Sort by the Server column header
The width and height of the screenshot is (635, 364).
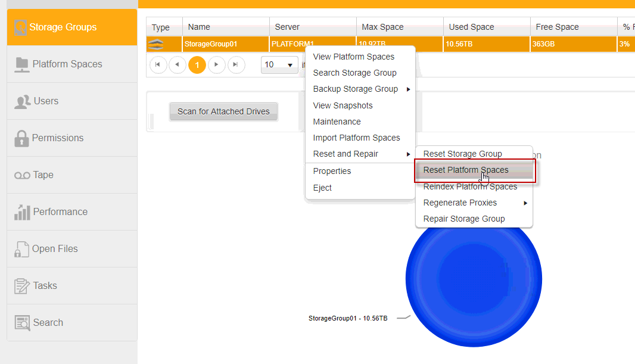tap(313, 27)
